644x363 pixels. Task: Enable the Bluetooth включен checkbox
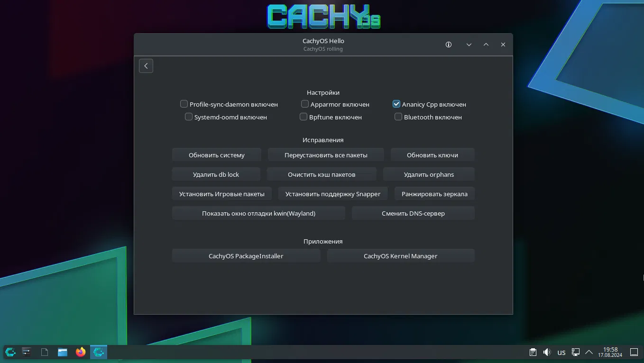[398, 117]
